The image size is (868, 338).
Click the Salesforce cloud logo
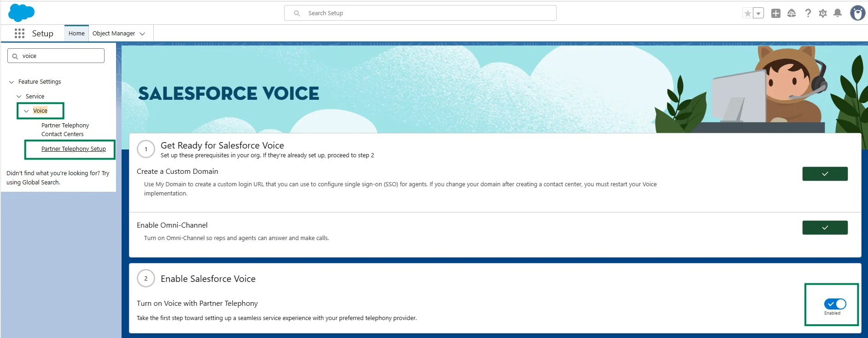coord(21,12)
